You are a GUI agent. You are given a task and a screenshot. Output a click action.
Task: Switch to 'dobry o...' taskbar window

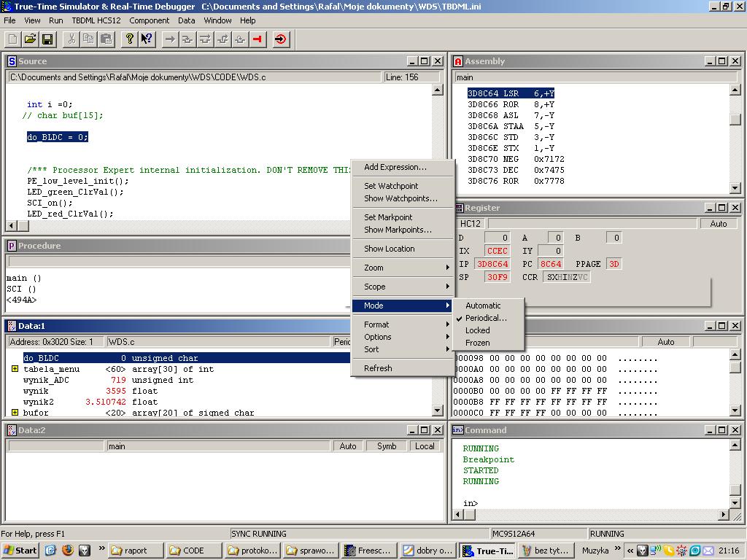tap(427, 551)
